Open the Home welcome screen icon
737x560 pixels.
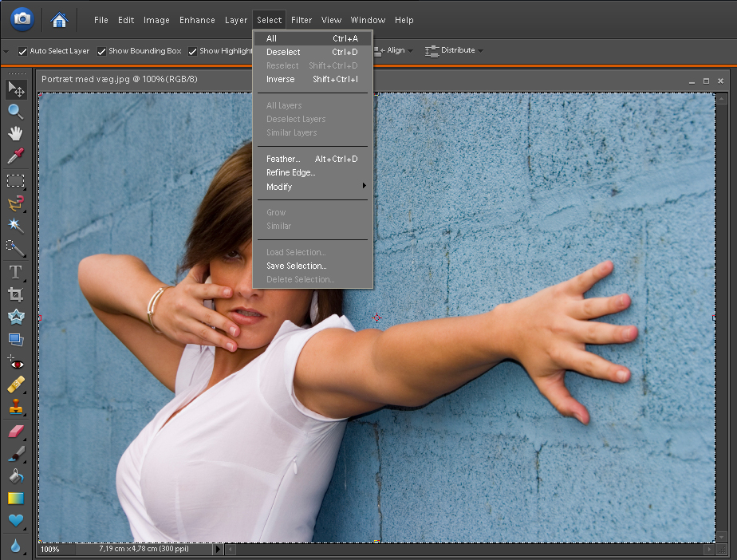coord(59,19)
